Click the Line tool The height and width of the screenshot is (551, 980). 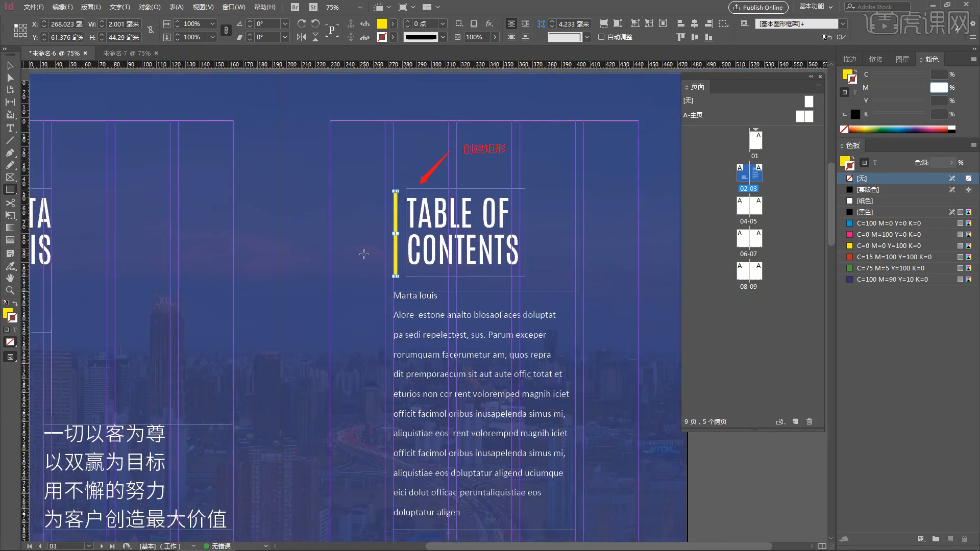pyautogui.click(x=10, y=140)
